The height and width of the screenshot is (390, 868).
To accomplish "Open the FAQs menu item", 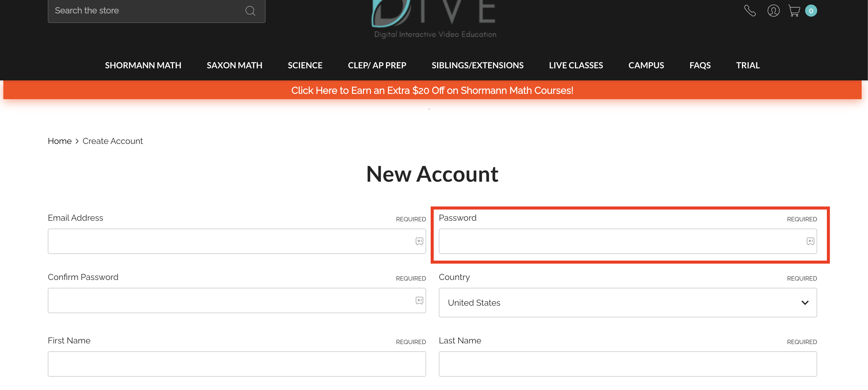I will (700, 65).
